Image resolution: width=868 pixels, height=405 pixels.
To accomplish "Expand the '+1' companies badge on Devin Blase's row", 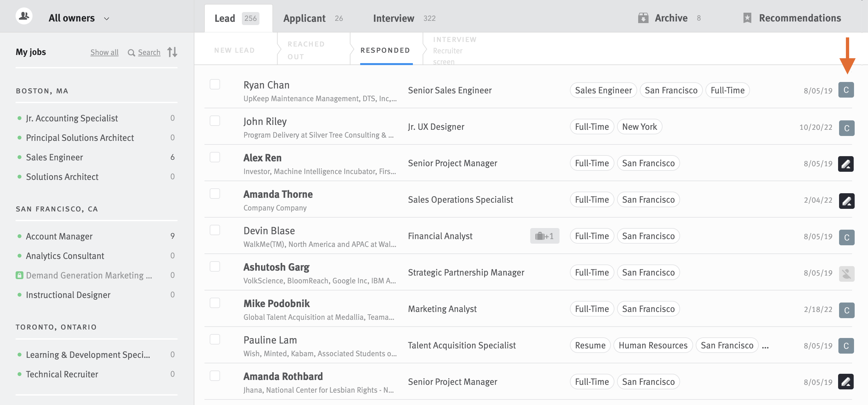I will click(x=545, y=236).
